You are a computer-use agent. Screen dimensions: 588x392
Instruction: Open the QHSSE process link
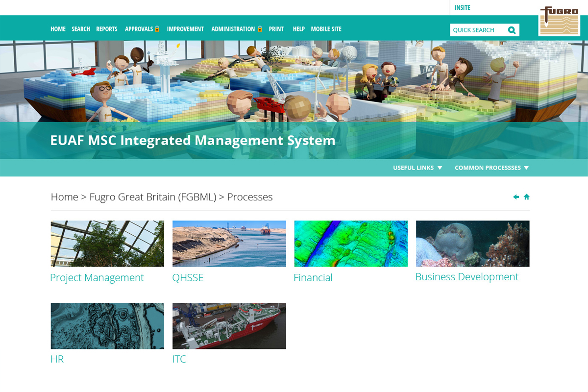tap(188, 278)
